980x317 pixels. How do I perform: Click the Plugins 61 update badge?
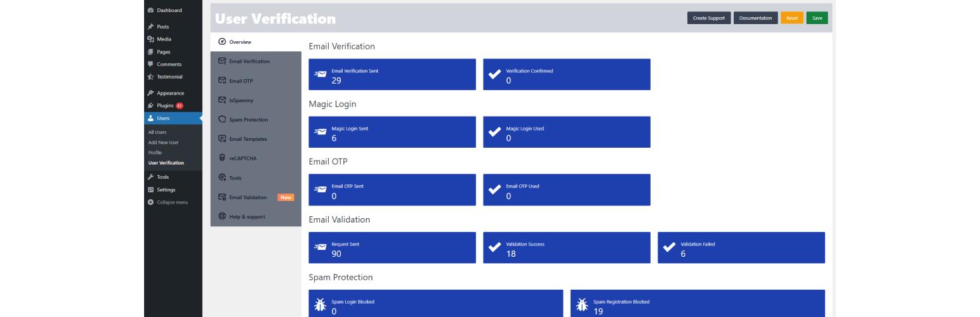click(x=180, y=106)
